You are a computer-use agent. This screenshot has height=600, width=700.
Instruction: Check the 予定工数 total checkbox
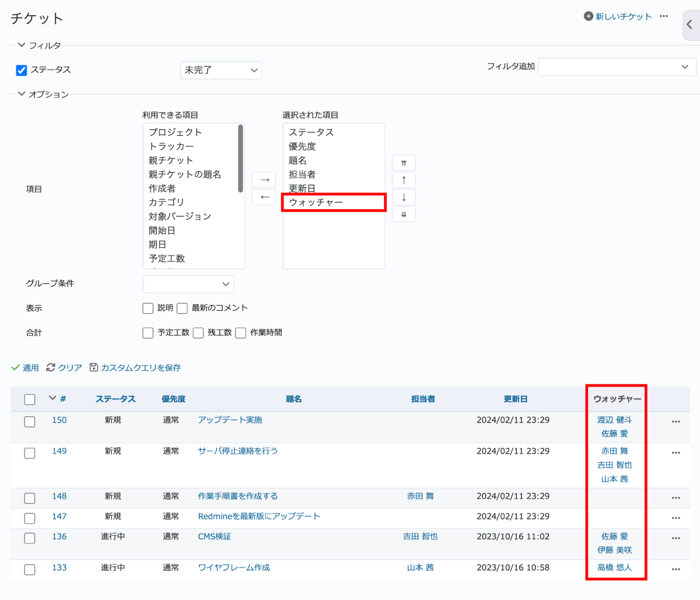148,332
